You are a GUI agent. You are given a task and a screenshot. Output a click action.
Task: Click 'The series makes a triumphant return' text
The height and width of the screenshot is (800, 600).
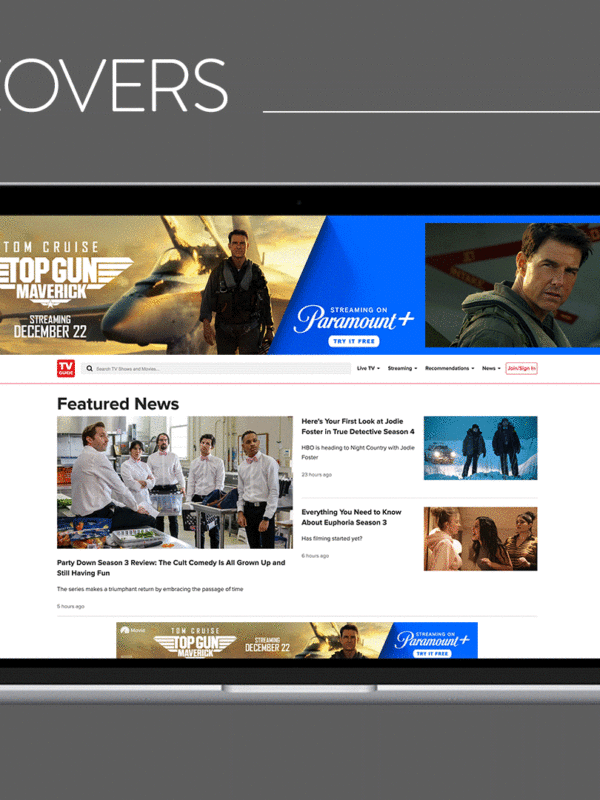pos(150,589)
